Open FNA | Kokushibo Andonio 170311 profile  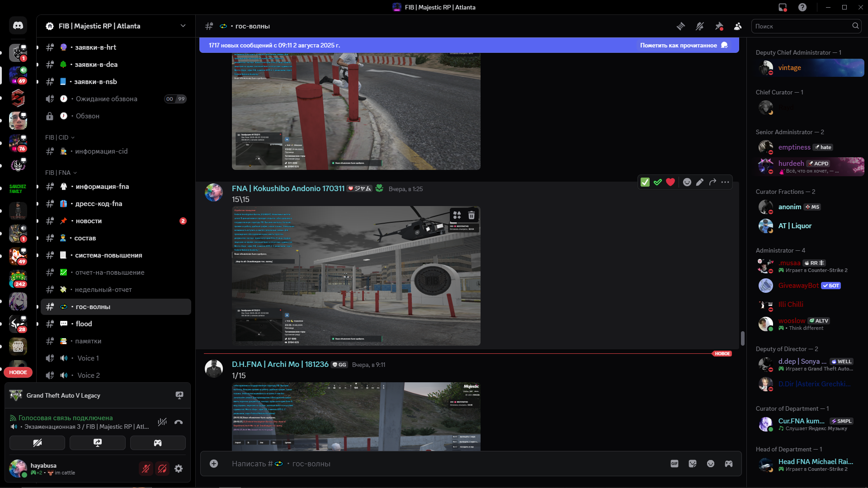pos(288,188)
